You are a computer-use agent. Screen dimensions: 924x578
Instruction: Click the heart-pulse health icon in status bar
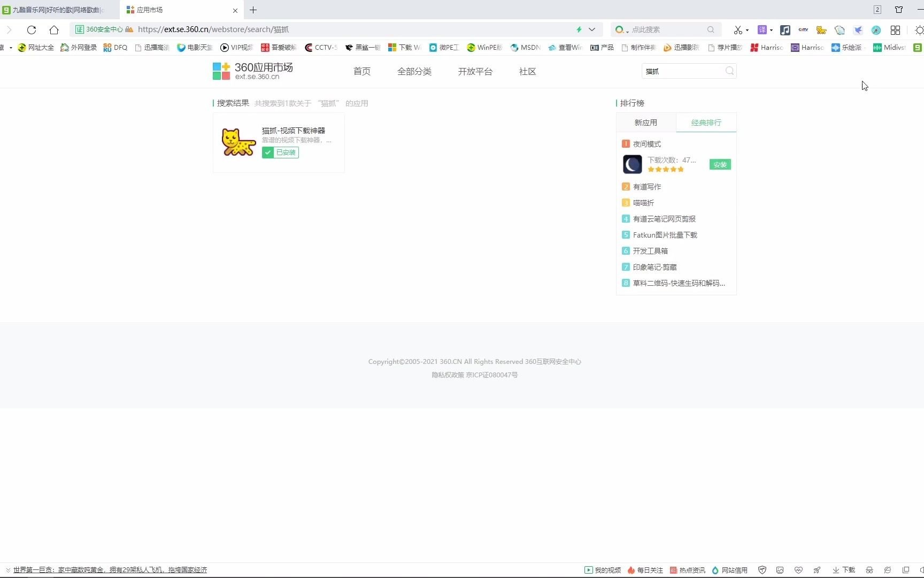click(x=798, y=570)
